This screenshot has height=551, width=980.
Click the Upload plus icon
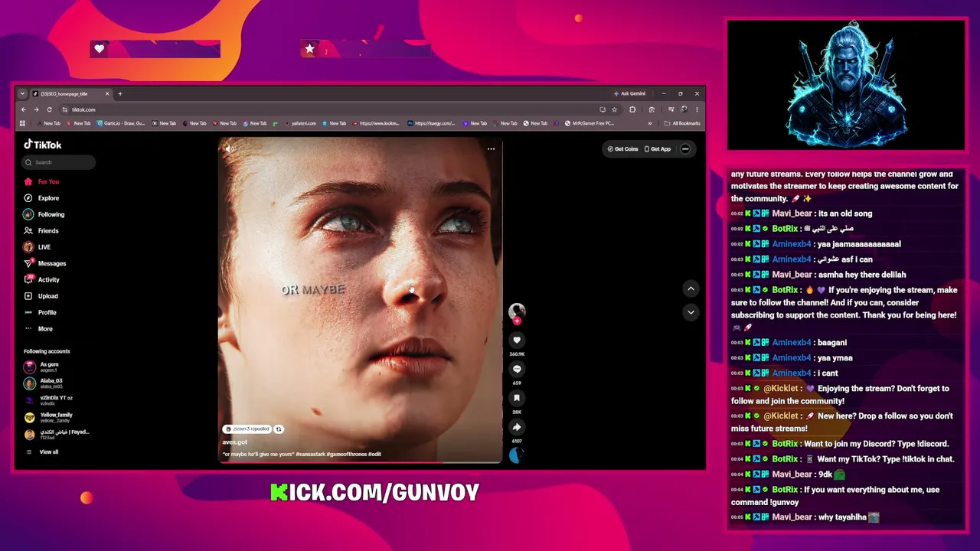pos(28,296)
